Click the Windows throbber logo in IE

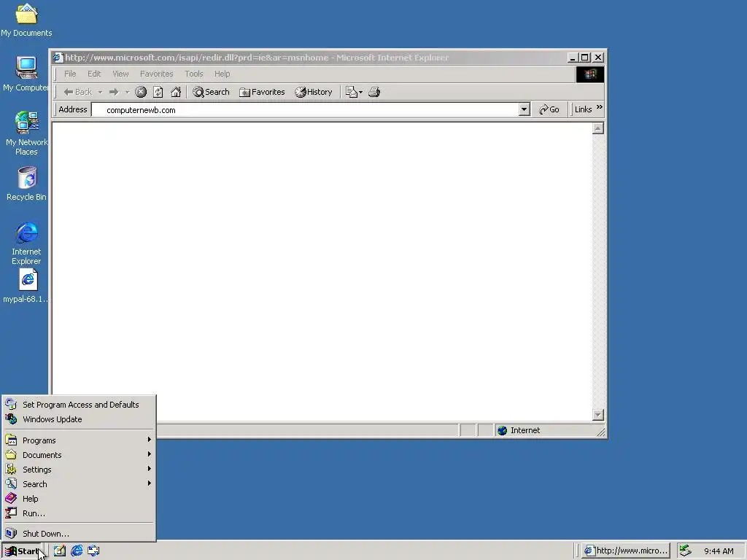[589, 74]
